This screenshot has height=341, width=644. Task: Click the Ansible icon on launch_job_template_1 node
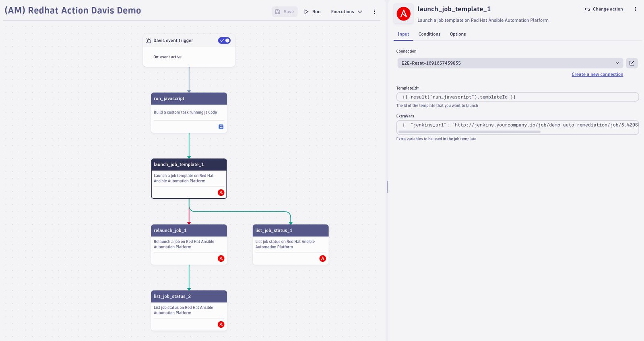click(221, 193)
